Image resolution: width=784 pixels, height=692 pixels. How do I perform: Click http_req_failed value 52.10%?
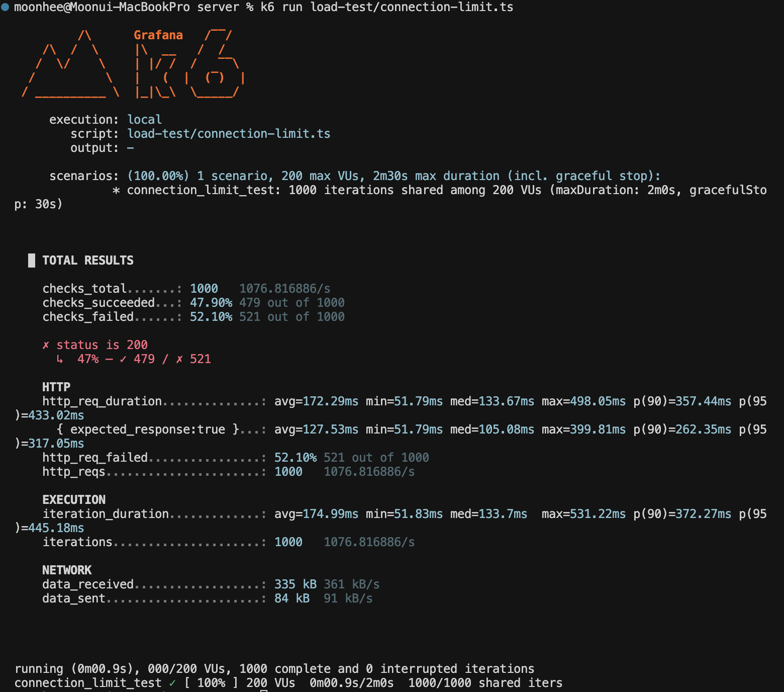296,458
